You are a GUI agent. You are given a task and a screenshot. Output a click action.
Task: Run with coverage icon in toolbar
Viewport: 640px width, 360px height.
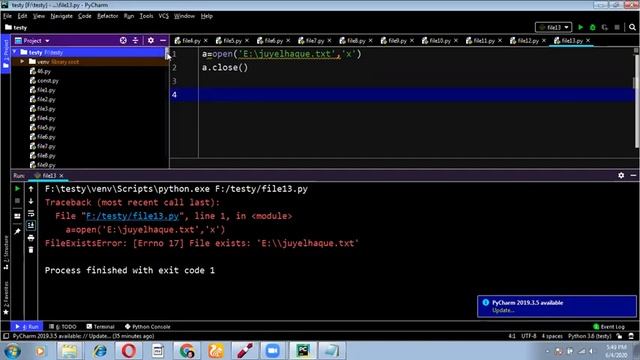(604, 27)
